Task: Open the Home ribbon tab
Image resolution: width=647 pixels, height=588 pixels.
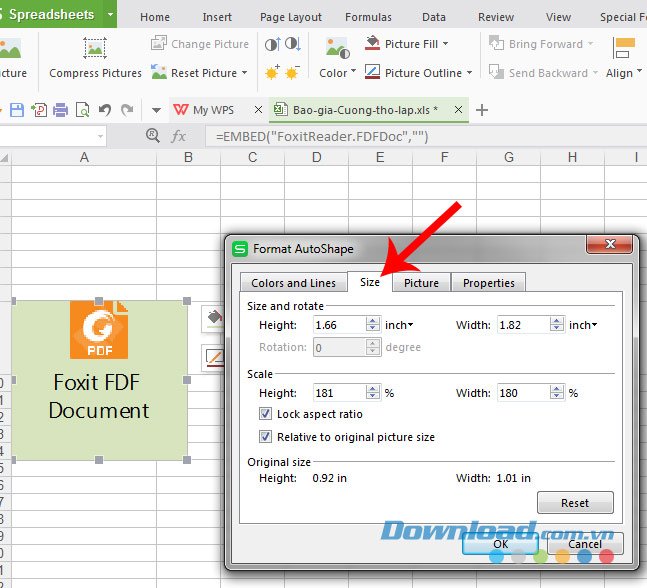Action: tap(155, 17)
